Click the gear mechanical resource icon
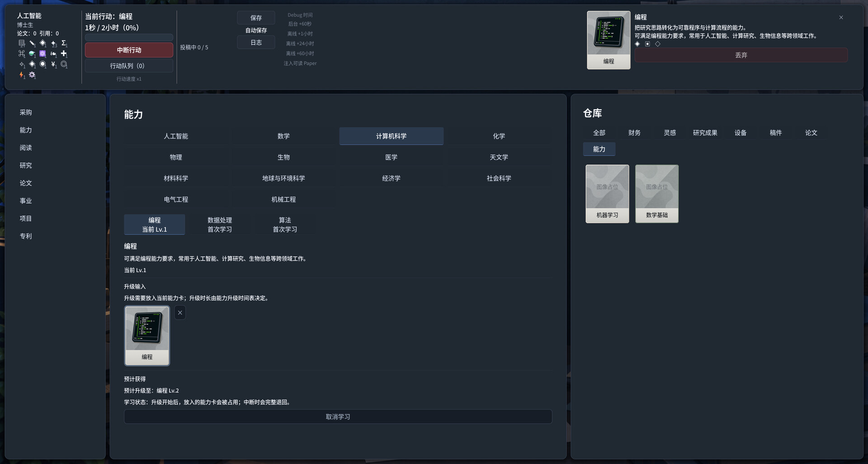This screenshot has height=464, width=868. (32, 75)
